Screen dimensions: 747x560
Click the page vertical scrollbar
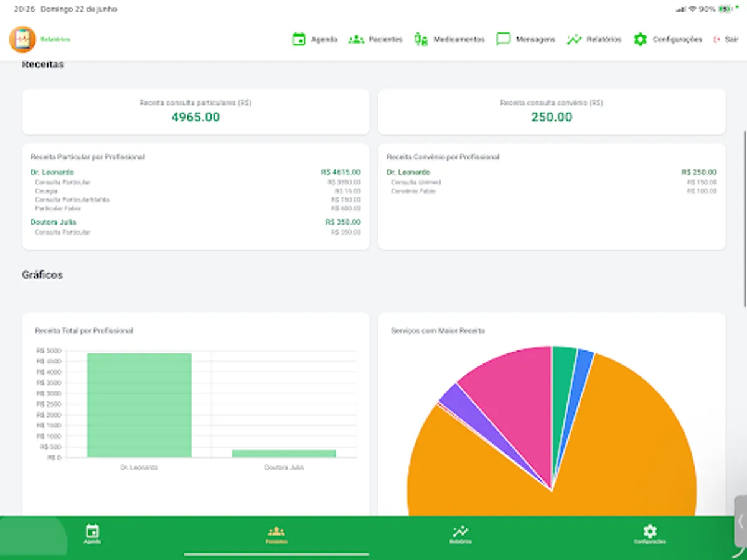point(745,218)
